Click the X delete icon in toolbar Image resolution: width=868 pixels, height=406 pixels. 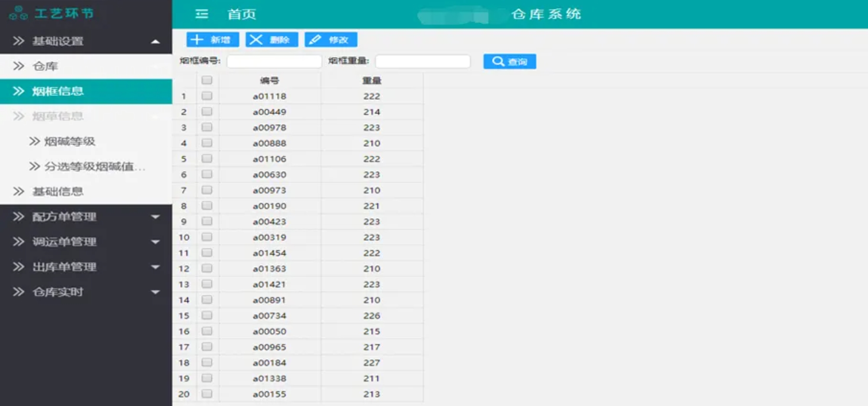point(256,40)
